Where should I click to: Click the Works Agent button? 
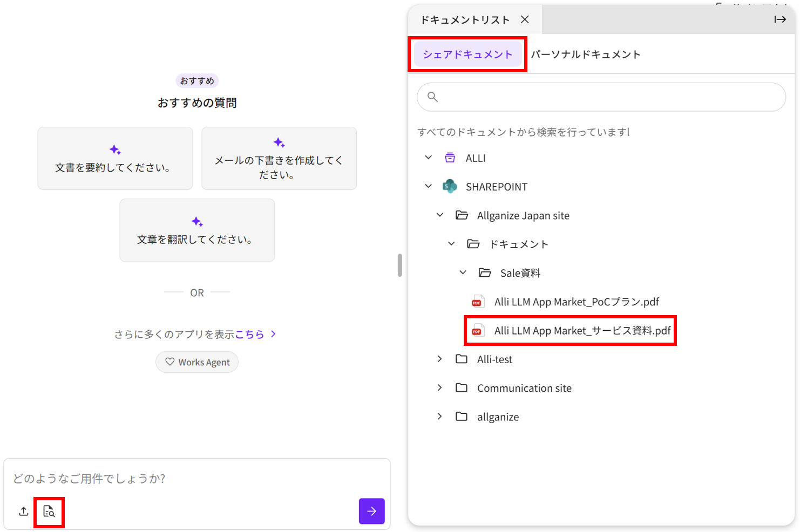tap(197, 362)
